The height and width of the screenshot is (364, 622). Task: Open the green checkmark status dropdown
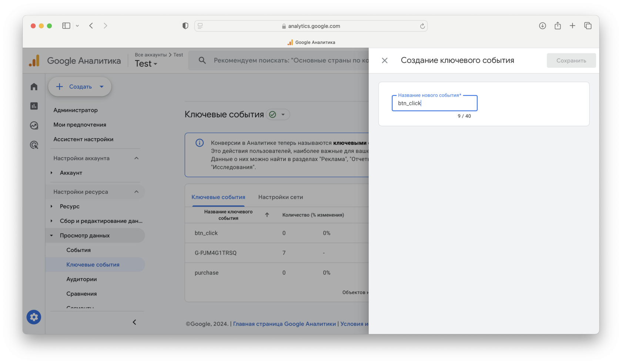(x=278, y=115)
